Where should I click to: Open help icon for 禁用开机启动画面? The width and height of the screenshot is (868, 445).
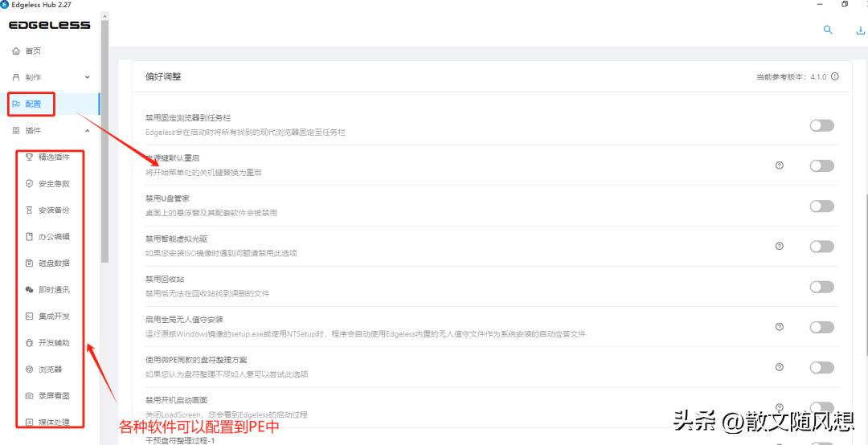click(x=780, y=406)
